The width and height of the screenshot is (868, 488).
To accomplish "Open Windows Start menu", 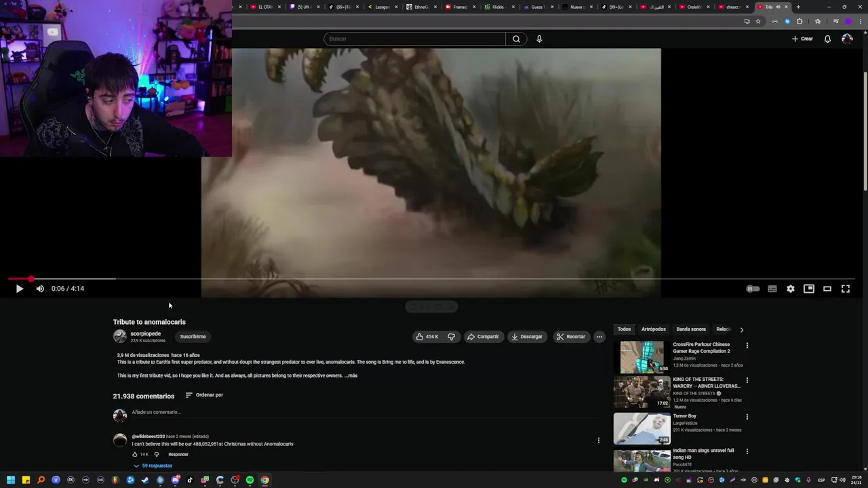I will pyautogui.click(x=11, y=480).
